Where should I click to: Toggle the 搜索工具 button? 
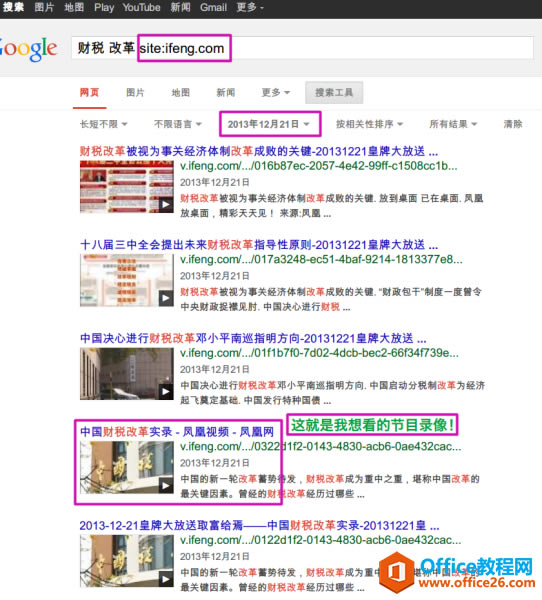(334, 93)
